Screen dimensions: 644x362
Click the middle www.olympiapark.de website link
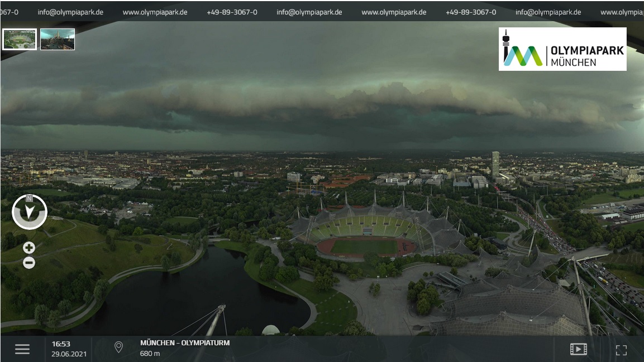point(394,12)
